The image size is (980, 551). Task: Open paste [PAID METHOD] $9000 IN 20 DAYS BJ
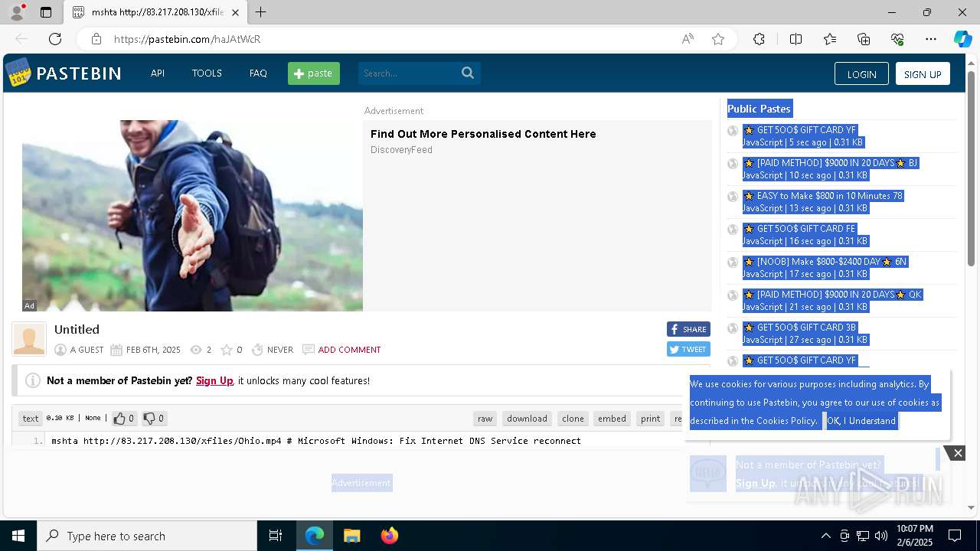[x=836, y=163]
